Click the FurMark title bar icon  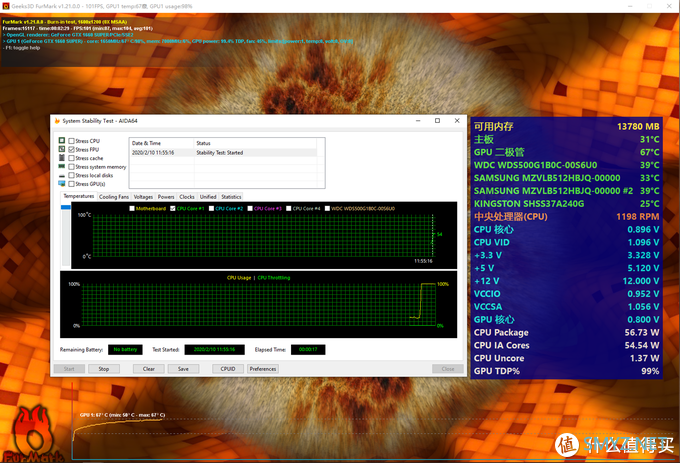[6, 6]
